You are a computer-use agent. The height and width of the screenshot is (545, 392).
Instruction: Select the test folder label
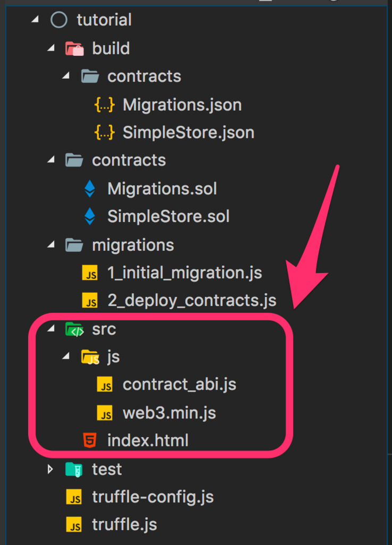(107, 469)
